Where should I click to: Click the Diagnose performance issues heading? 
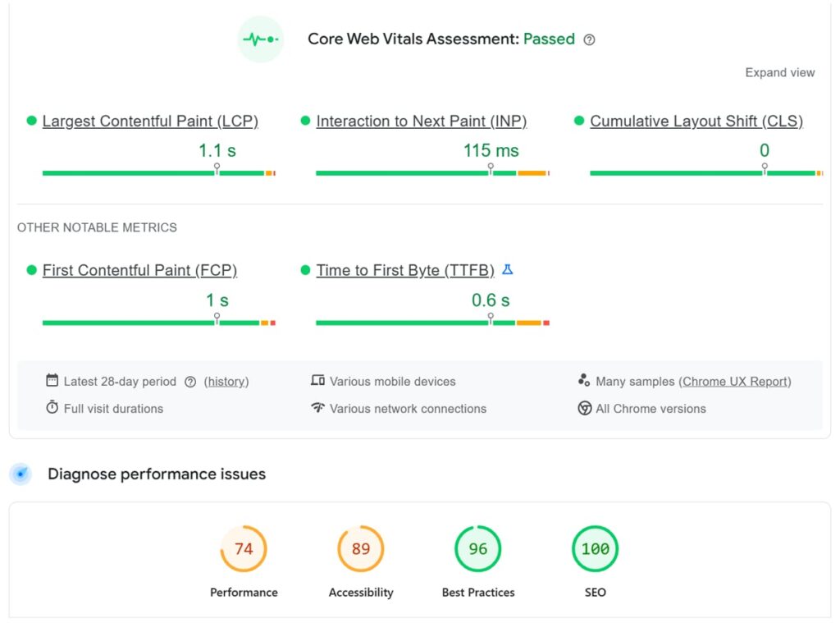[157, 474]
